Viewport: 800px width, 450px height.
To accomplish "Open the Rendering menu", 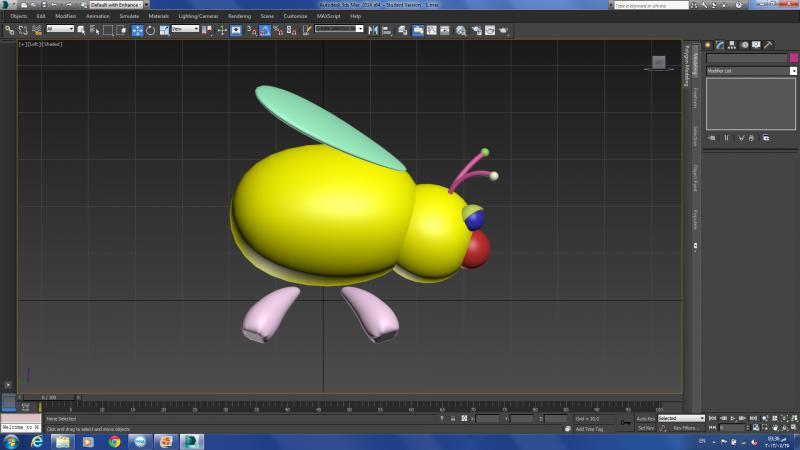I will point(239,16).
